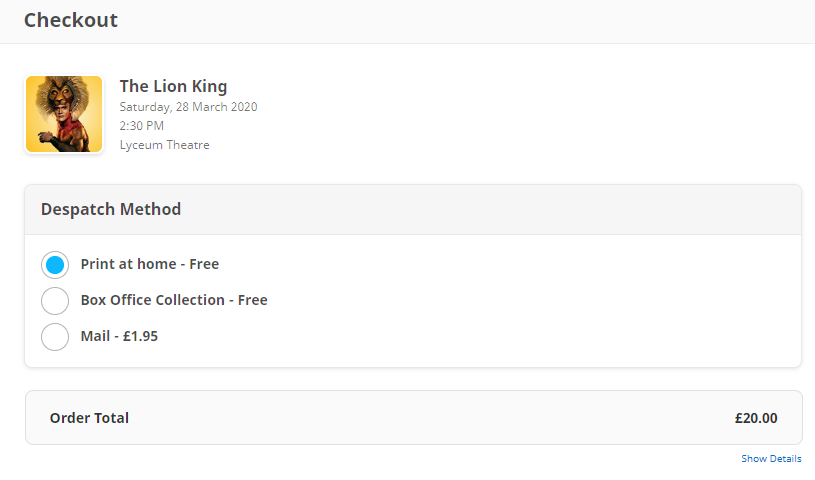Click the Checkout page heading
The width and height of the screenshot is (815, 480).
(70, 20)
